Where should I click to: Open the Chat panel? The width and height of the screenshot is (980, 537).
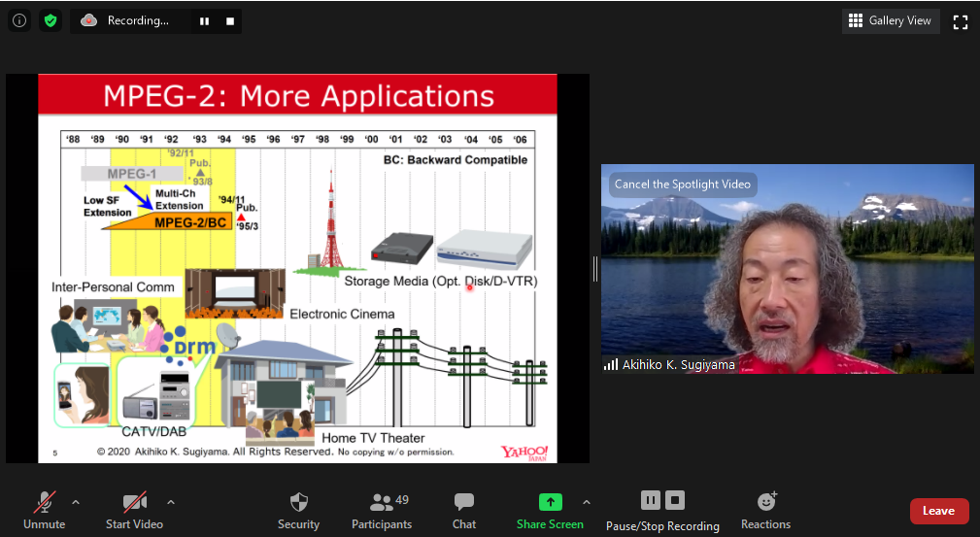pyautogui.click(x=463, y=510)
